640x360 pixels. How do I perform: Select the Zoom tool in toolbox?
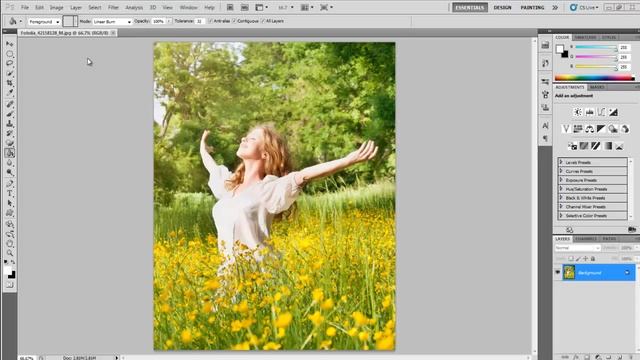pyautogui.click(x=10, y=253)
